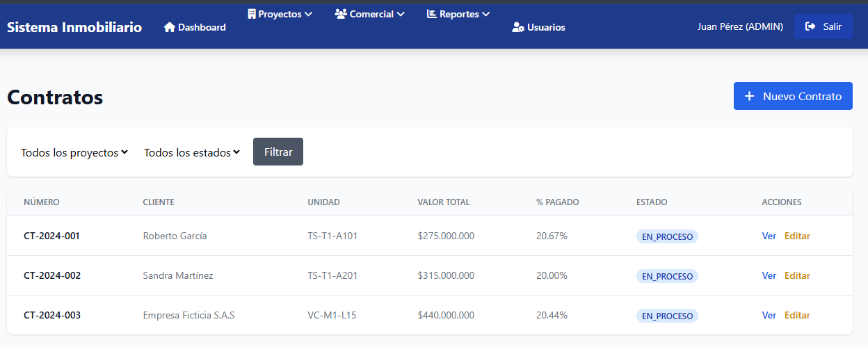The height and width of the screenshot is (347, 868).
Task: Apply filters with the Filtrar button
Action: (x=278, y=152)
